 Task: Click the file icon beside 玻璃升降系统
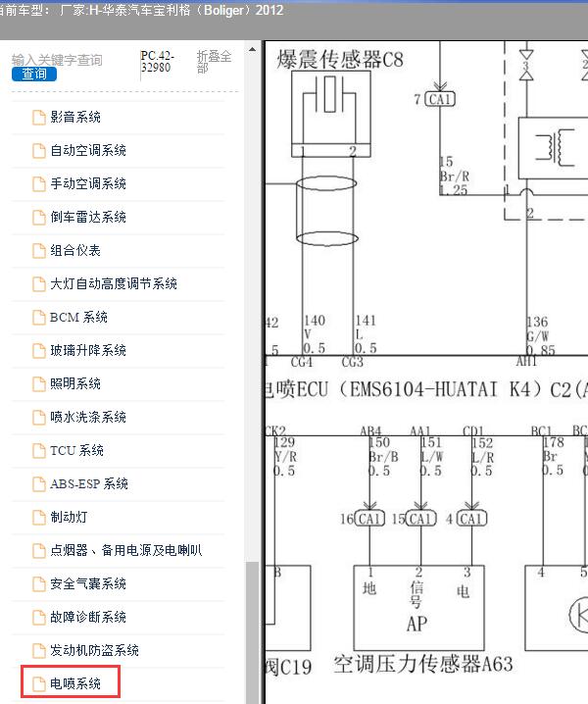[39, 350]
